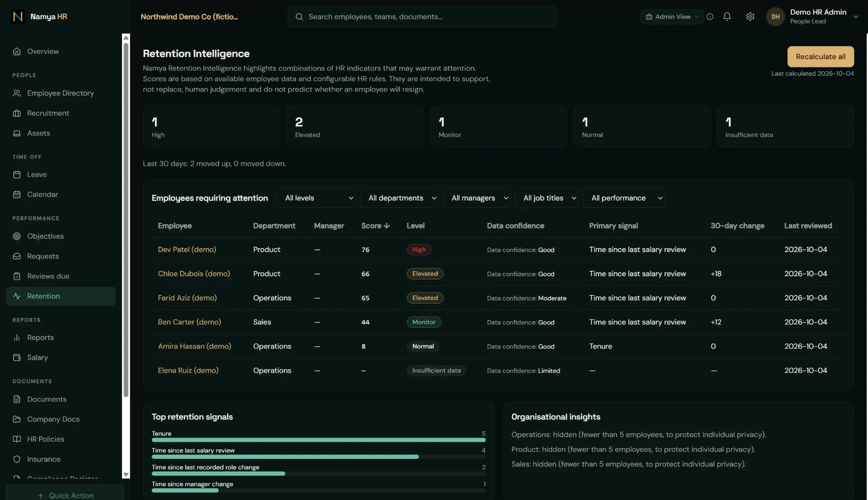The width and height of the screenshot is (868, 500).
Task: Click the employee search field
Action: 422,17
